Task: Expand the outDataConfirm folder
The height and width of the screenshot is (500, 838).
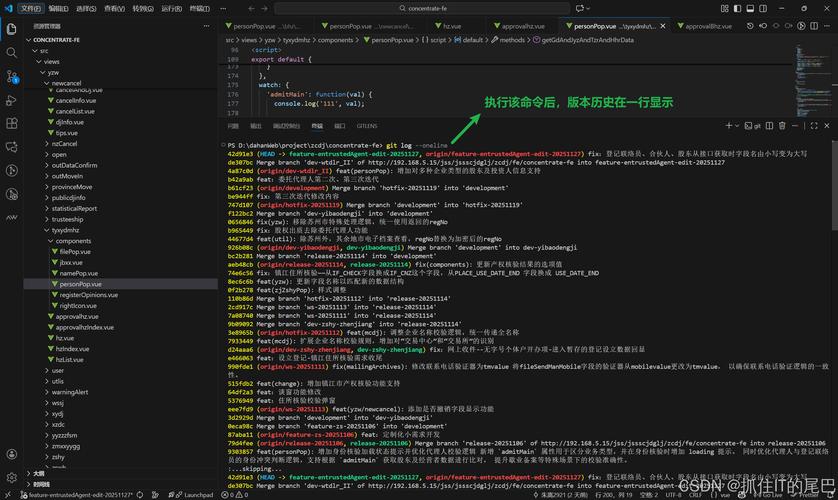Action: coord(74,165)
